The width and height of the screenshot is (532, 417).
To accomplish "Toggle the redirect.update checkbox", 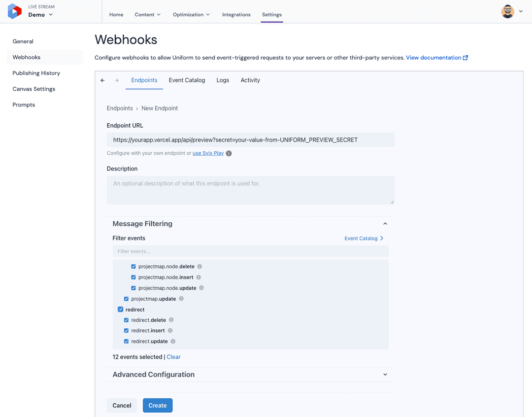I will click(127, 342).
